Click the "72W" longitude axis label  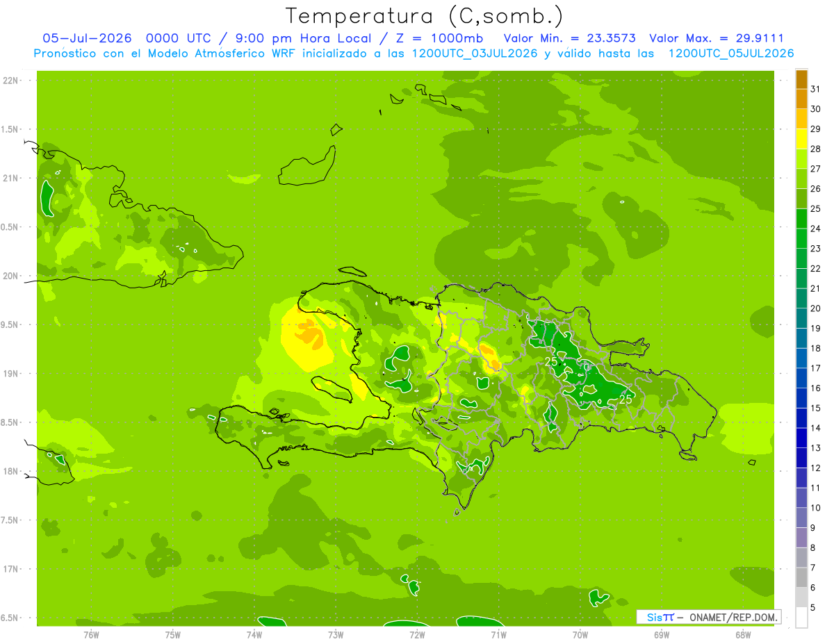pyautogui.click(x=417, y=634)
